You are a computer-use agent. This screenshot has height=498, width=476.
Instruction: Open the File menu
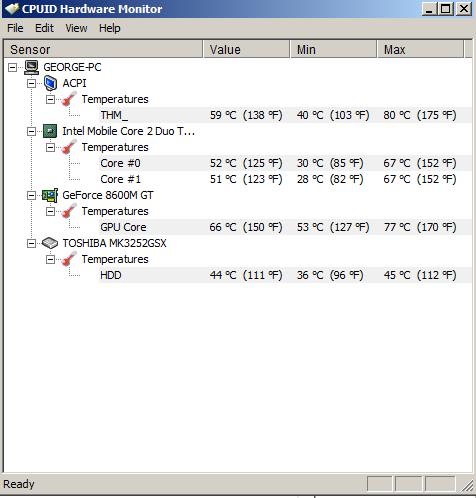(x=15, y=28)
